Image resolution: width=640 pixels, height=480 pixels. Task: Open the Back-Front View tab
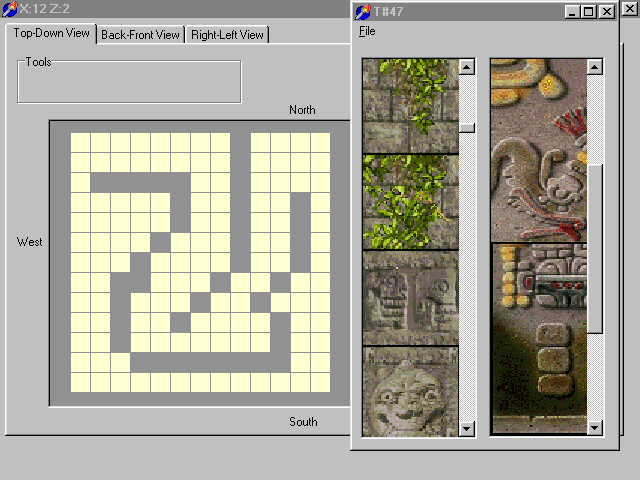tap(140, 35)
